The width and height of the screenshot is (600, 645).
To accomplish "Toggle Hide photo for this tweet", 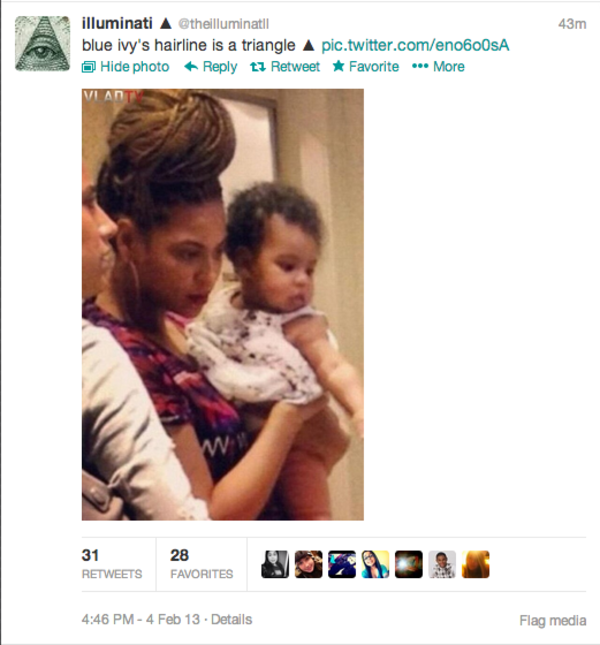I will click(x=125, y=67).
